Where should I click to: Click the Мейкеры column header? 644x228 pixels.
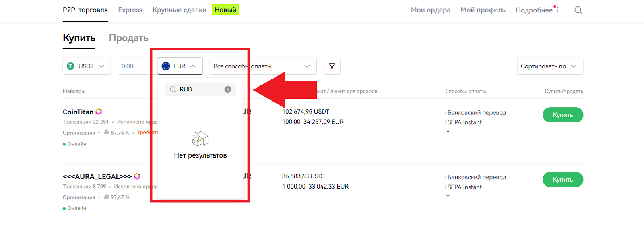click(x=74, y=91)
